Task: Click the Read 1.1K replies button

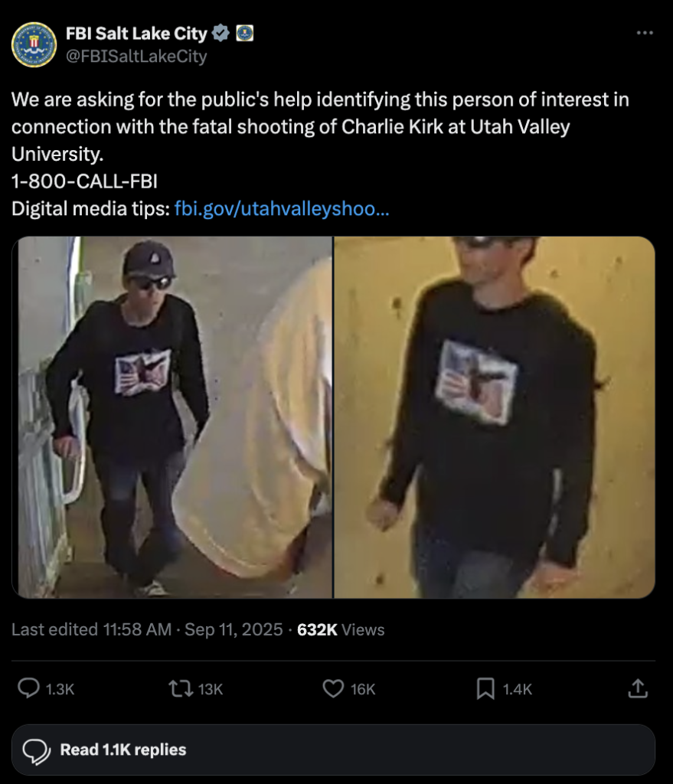Action: click(334, 750)
